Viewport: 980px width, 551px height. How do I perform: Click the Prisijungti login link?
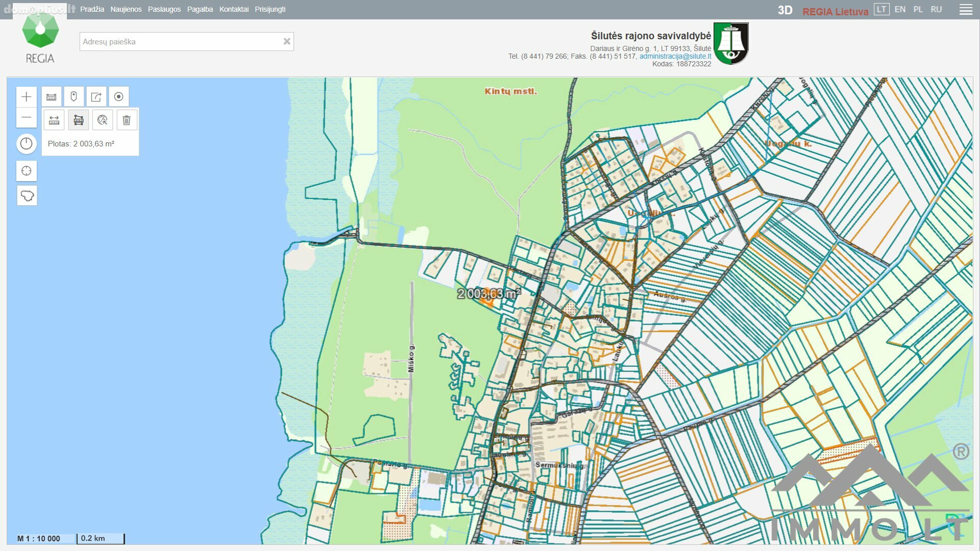coord(270,9)
